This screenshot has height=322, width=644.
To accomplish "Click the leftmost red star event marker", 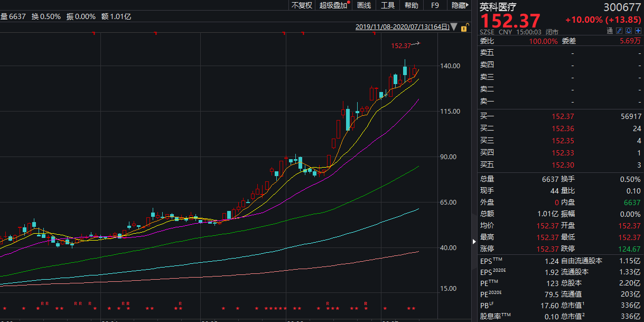I will pos(4,308).
